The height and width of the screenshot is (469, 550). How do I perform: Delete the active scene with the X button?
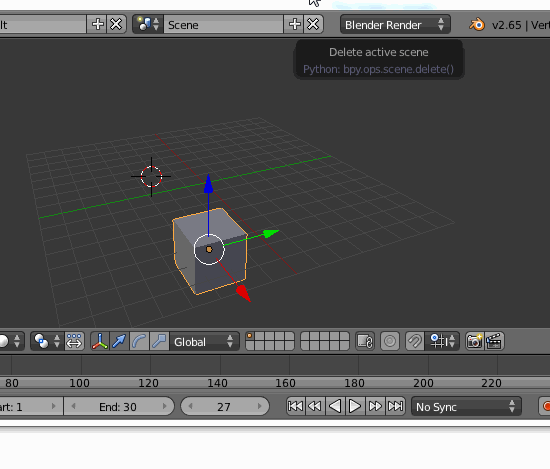(x=313, y=25)
